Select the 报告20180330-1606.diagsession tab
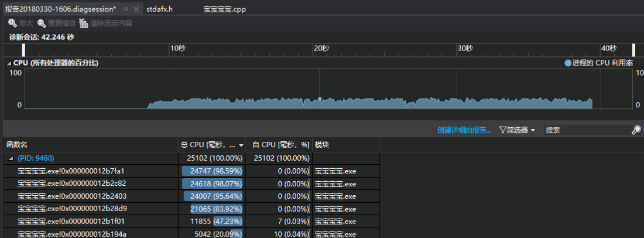 click(x=61, y=9)
